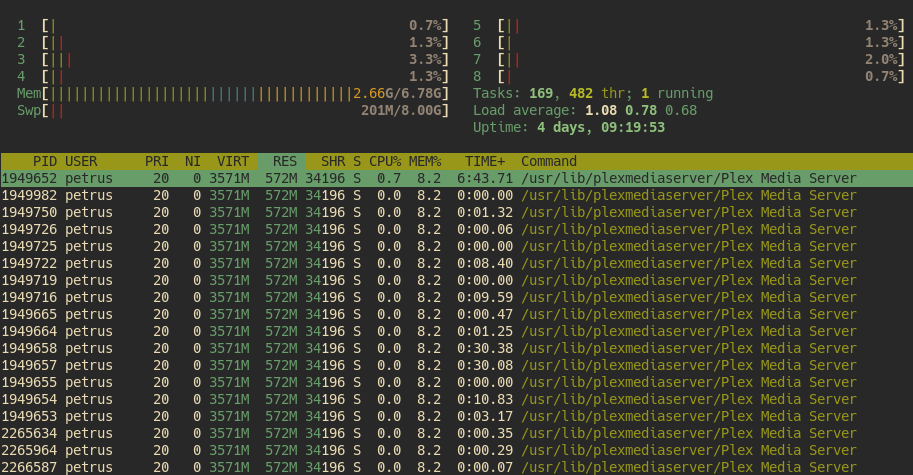Viewport: 913px width, 475px height.
Task: Select the highlighted process row PID 1949652
Action: tap(456, 178)
